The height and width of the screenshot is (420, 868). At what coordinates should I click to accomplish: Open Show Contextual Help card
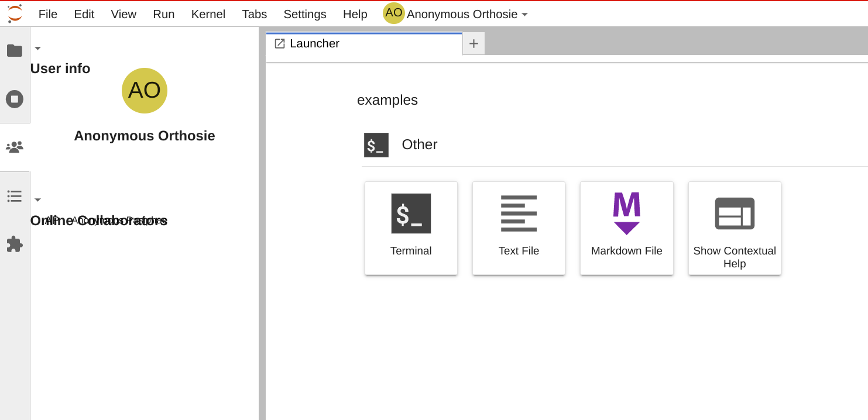tap(735, 228)
